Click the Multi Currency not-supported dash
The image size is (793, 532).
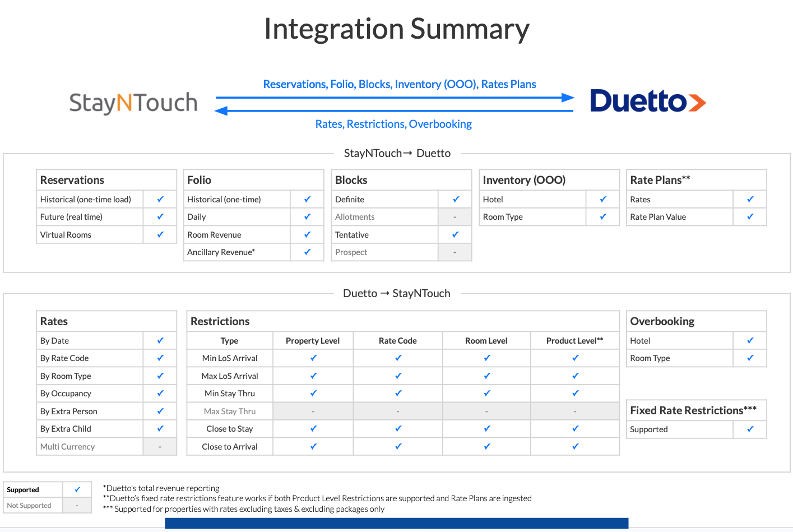(160, 447)
